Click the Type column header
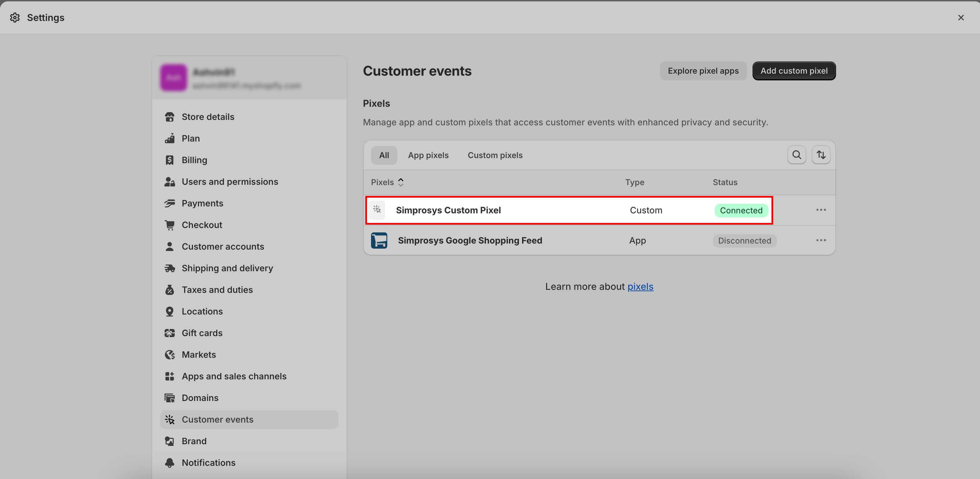 635,182
